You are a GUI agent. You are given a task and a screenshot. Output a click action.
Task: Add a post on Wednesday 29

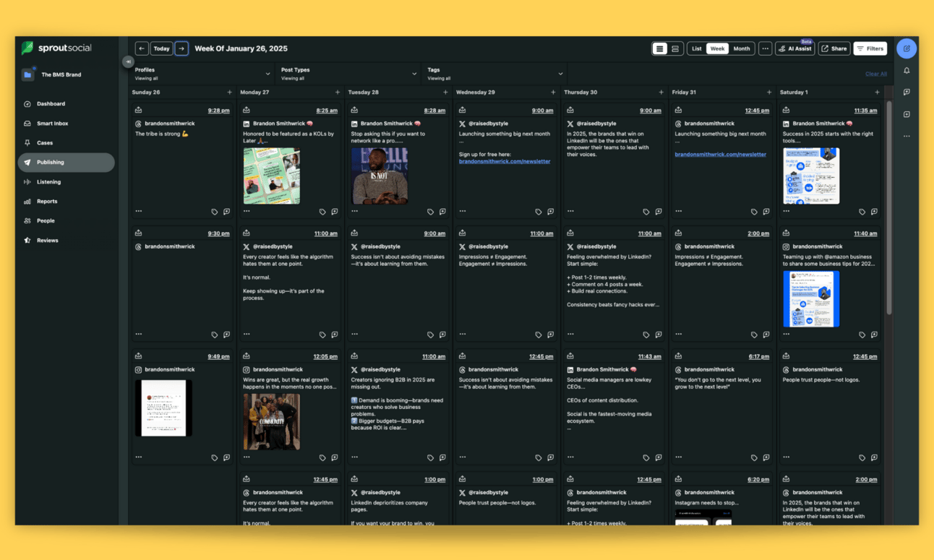pyautogui.click(x=553, y=92)
